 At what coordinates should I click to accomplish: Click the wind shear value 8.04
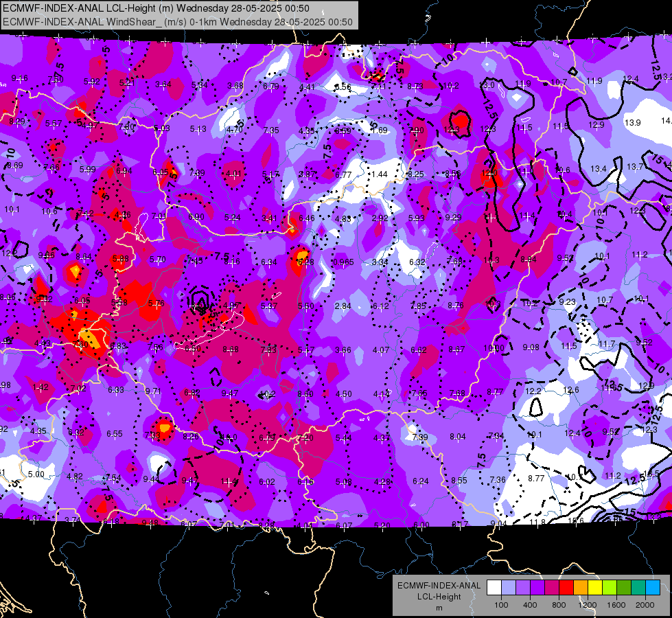[x=457, y=437]
